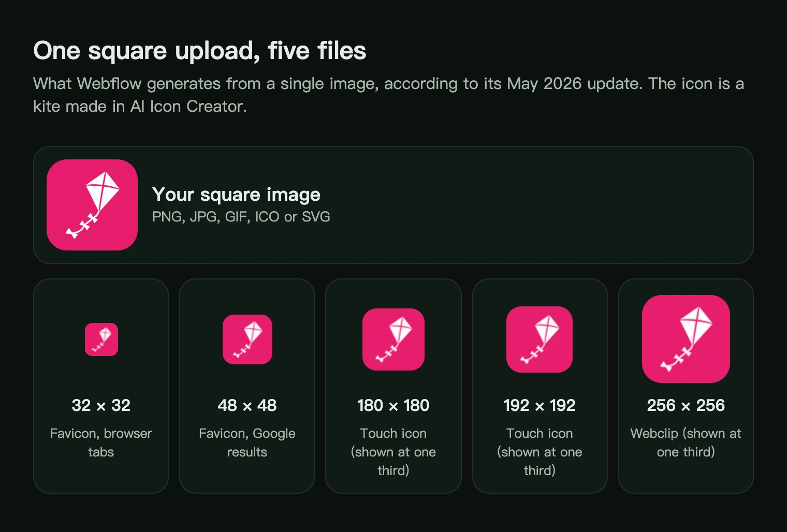Click the 'Favicon, Google results' caption
787x532 pixels.
pos(247,442)
